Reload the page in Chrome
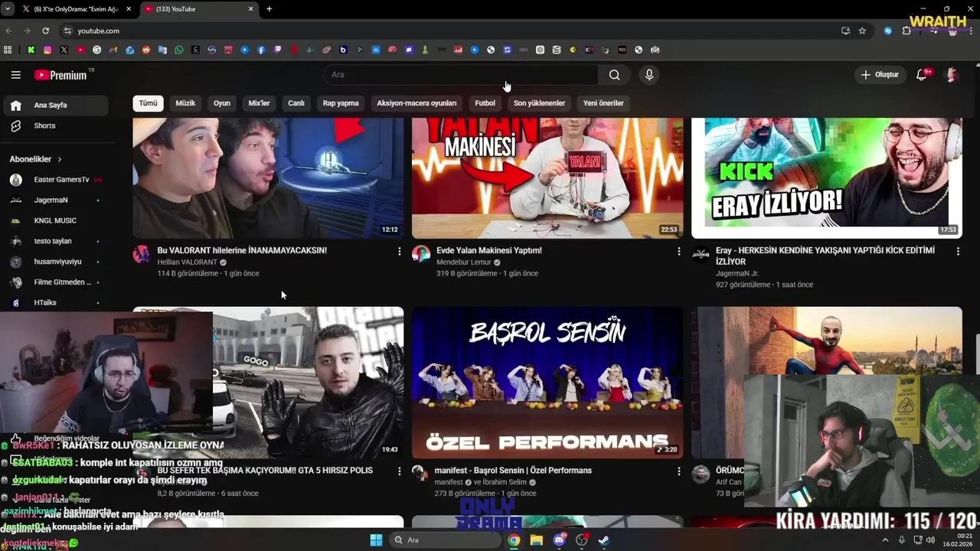The width and height of the screenshot is (980, 551). click(x=45, y=31)
